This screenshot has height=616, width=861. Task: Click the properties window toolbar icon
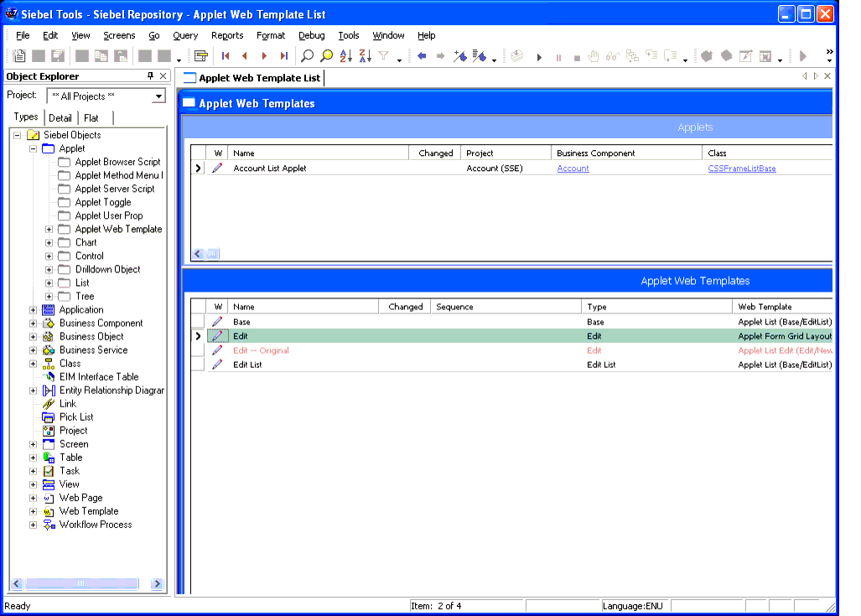[201, 56]
